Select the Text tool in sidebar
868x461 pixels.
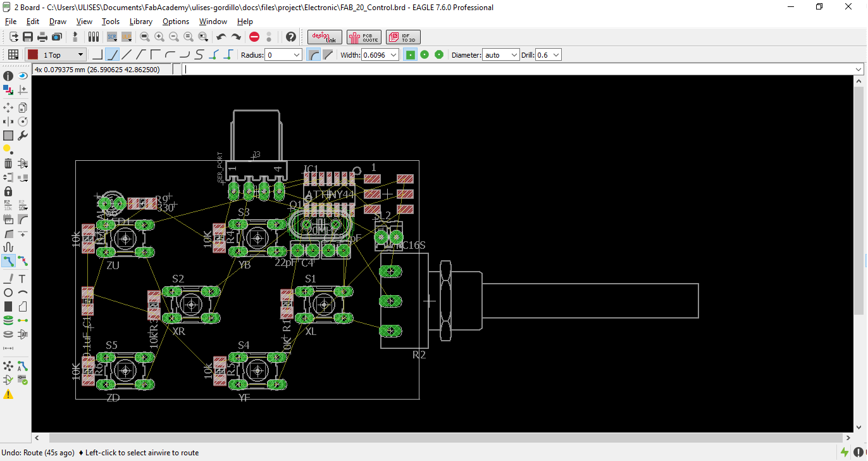(23, 279)
